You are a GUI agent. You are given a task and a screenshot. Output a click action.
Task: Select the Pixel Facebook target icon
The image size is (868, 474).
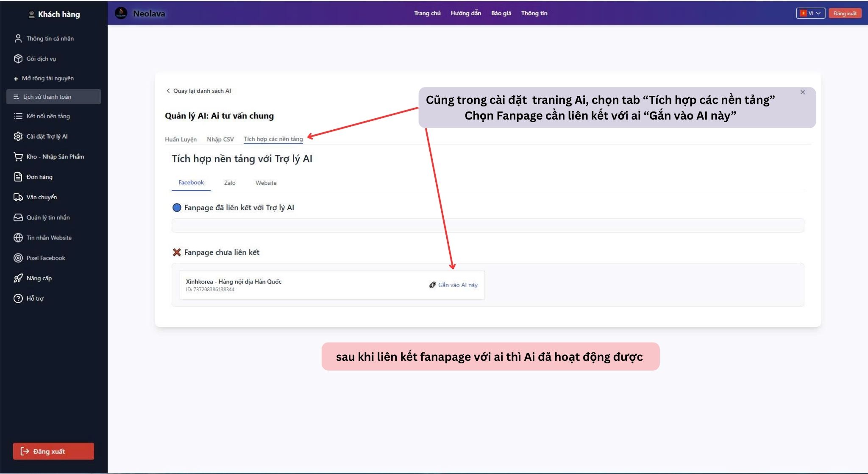point(17,258)
